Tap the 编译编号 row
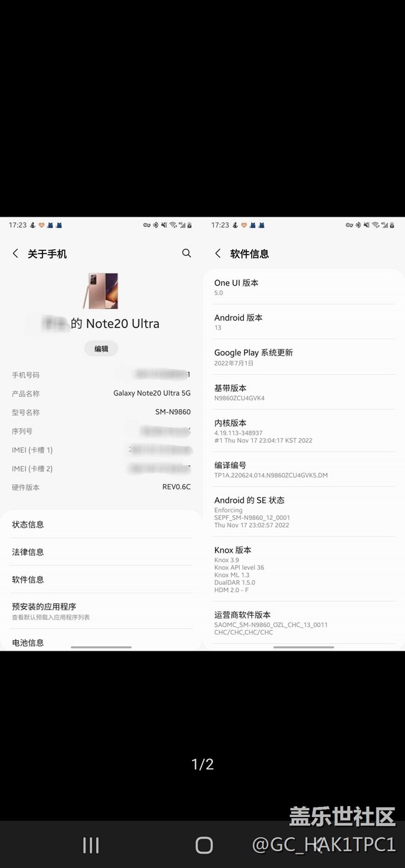The image size is (405, 868). (304, 469)
